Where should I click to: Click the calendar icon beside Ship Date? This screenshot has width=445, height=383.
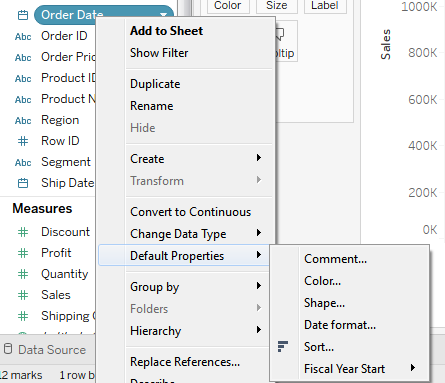[x=23, y=183]
